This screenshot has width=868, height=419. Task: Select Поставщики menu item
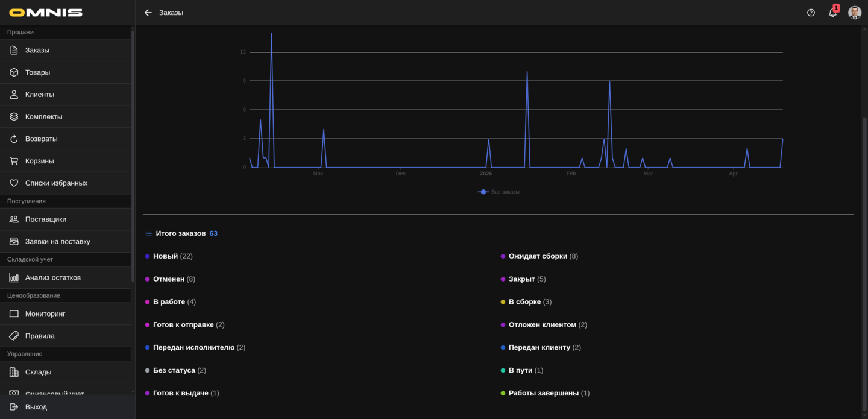[46, 219]
